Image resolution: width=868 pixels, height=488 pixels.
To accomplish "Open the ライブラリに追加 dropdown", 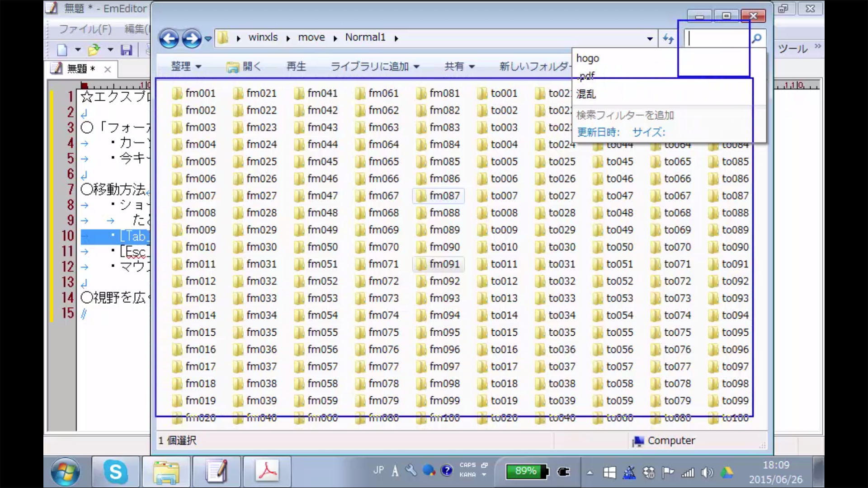I will tap(375, 66).
